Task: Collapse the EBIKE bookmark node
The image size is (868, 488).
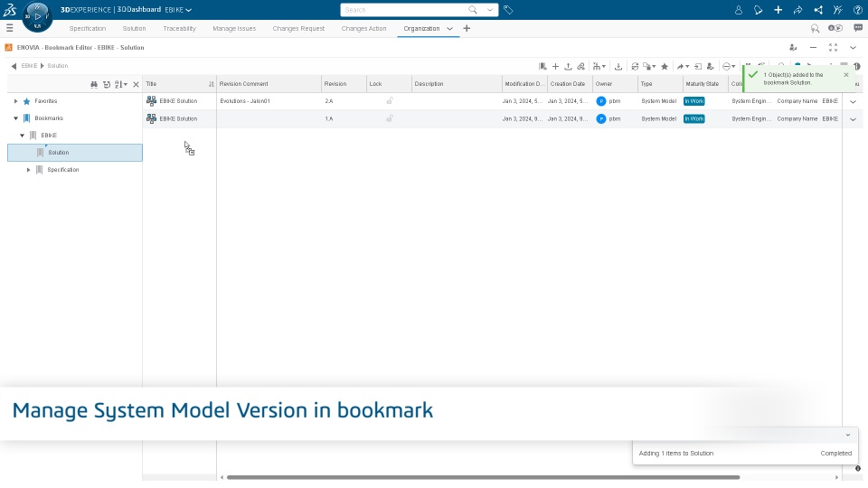Action: point(22,136)
